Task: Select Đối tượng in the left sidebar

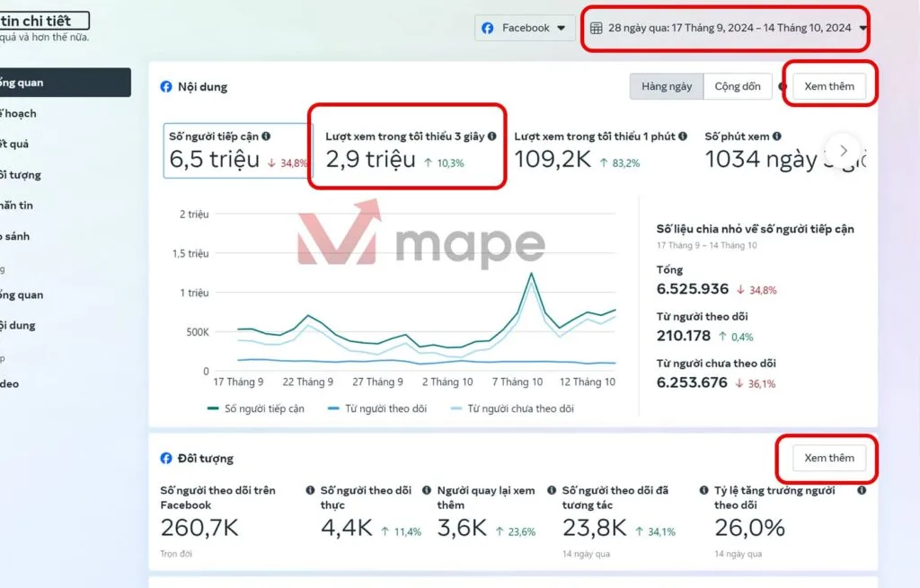Action: tap(18, 175)
